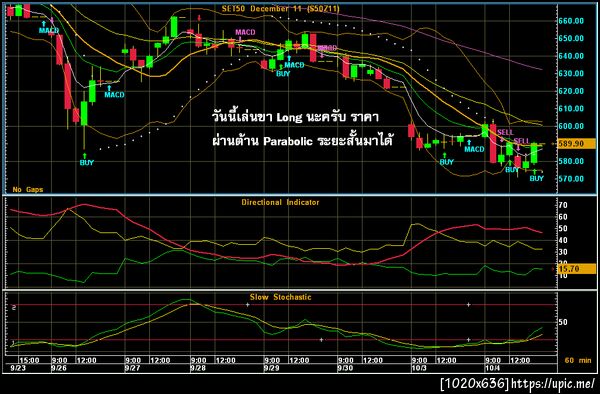This screenshot has height=394, width=600.
Task: Select the 40 level on Directional Indicator axis
Action: click(563, 240)
